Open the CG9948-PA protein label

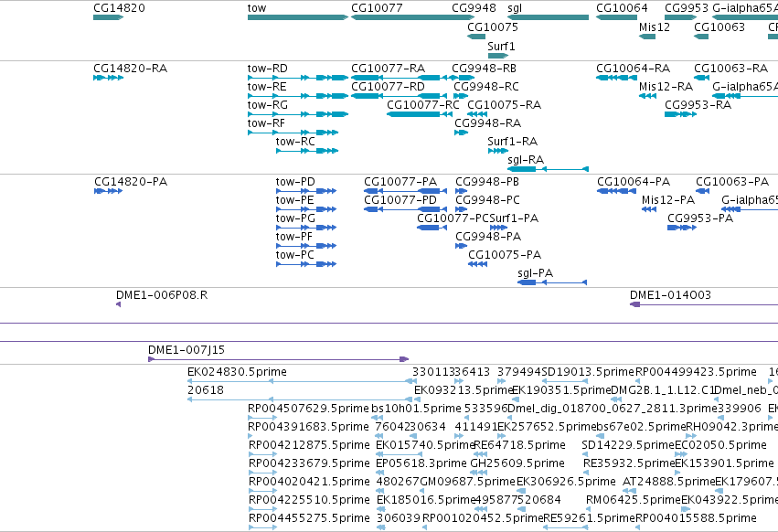coord(488,237)
